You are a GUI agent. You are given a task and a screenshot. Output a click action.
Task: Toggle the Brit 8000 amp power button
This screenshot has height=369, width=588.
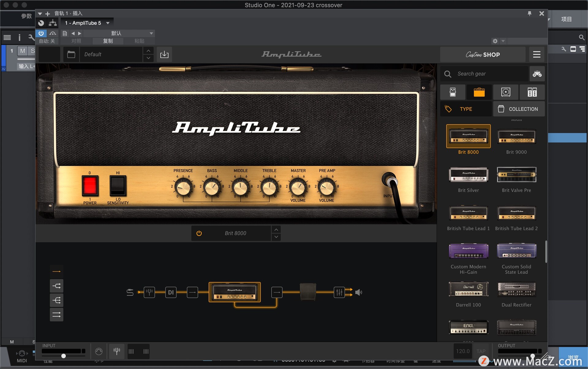tap(199, 233)
